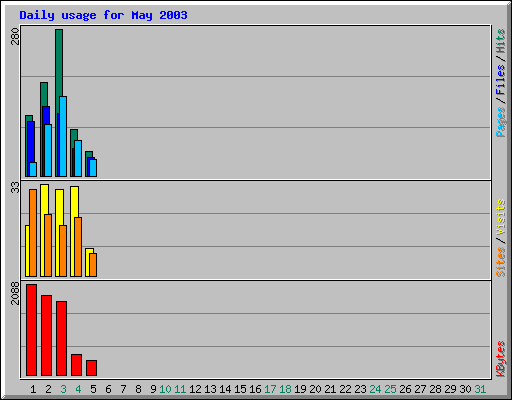
Task: Click day label '10' on x-axis
Action: [x=165, y=389]
